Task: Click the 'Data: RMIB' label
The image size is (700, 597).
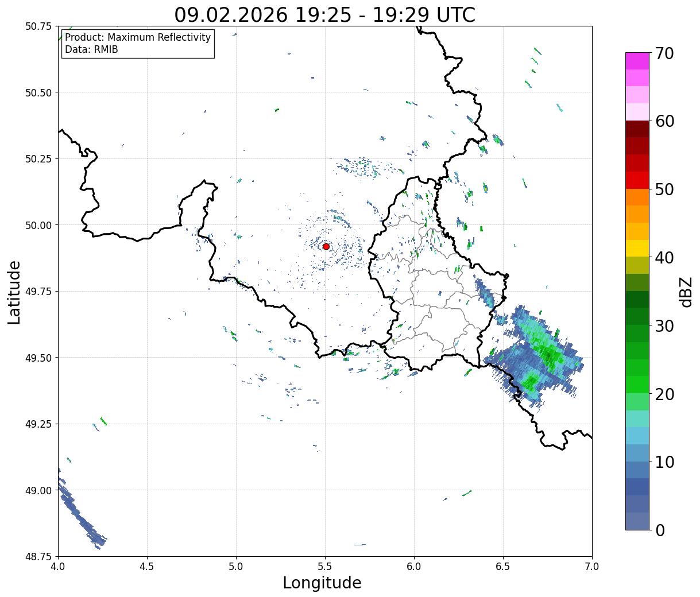Action: coord(91,50)
